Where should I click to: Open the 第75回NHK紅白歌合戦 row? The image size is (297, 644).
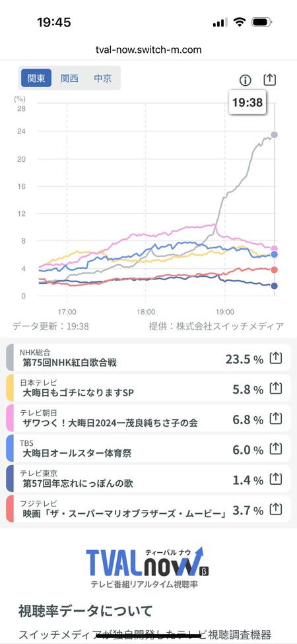pos(148,358)
